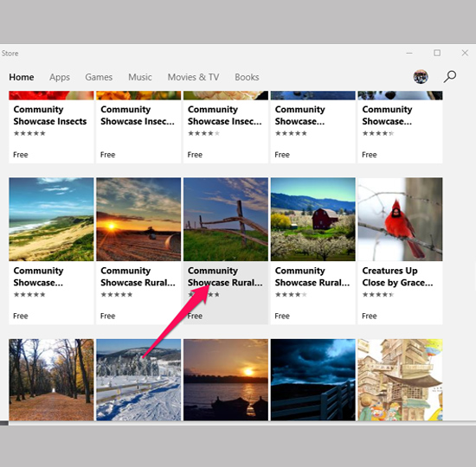Minimize the Store window
The height and width of the screenshot is (467, 476).
point(409,53)
